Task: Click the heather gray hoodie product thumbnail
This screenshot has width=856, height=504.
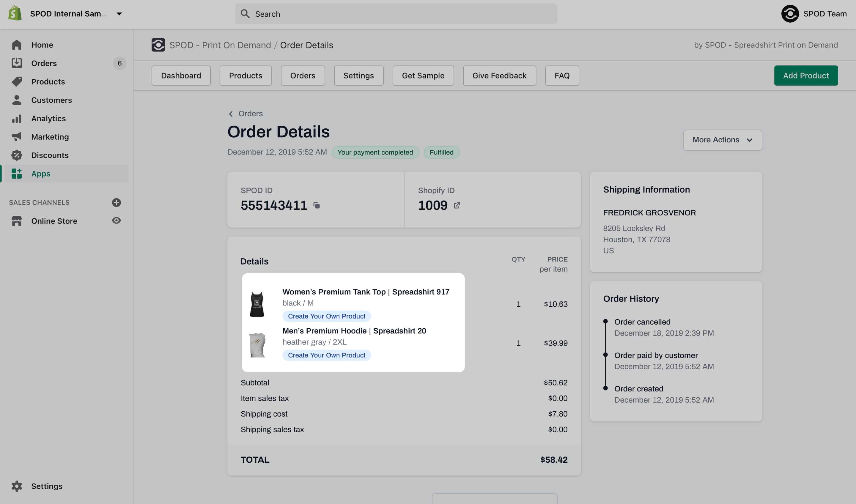Action: [x=257, y=344]
